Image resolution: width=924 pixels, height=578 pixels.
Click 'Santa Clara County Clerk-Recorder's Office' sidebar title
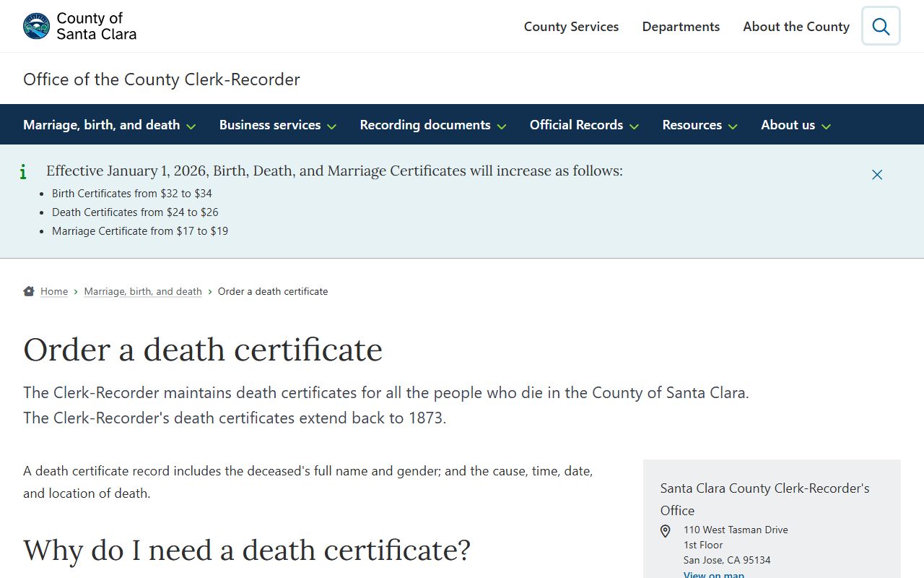(765, 499)
